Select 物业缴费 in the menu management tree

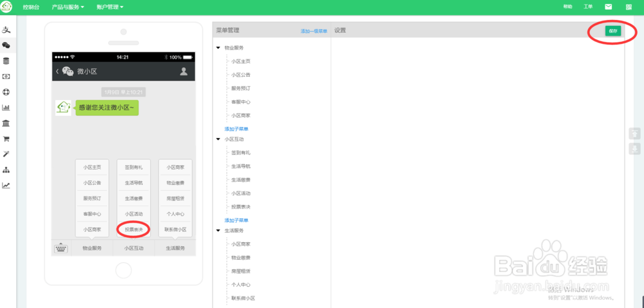[241, 258]
